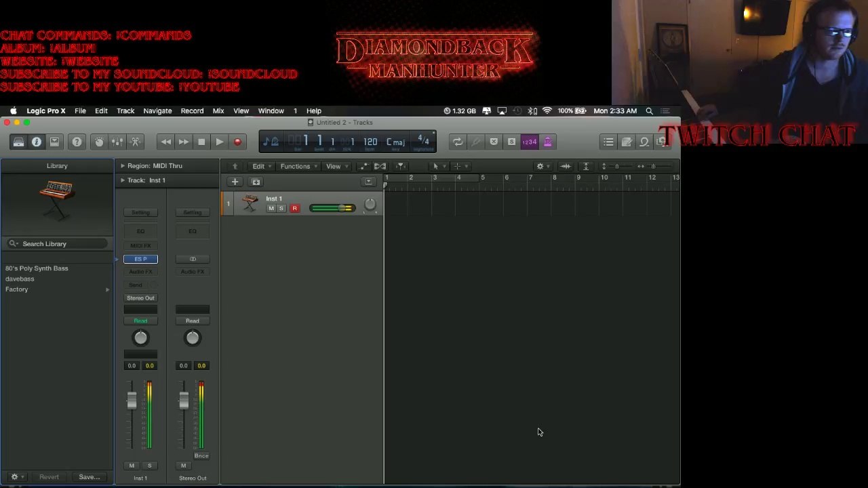Click the Library Revert button

point(49,477)
